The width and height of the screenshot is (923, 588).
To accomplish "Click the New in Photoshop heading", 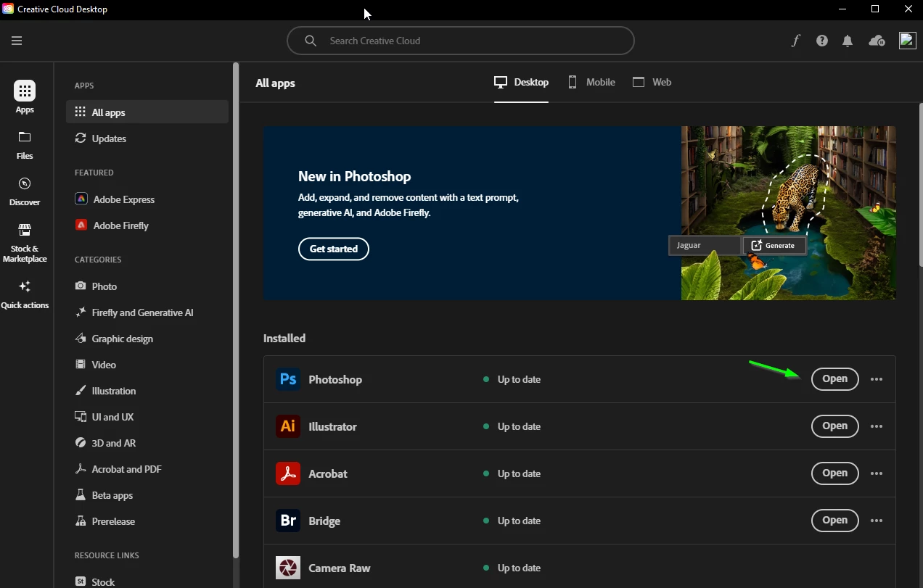I will click(355, 176).
